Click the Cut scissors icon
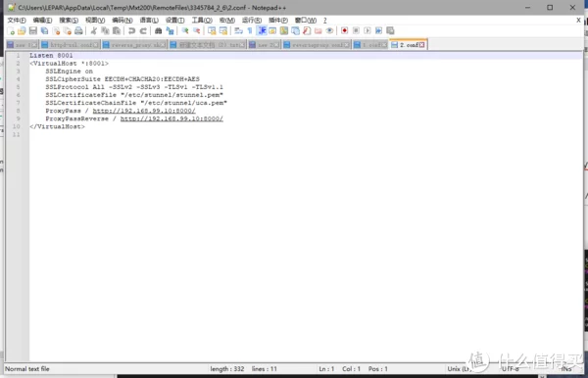 pos(94,30)
